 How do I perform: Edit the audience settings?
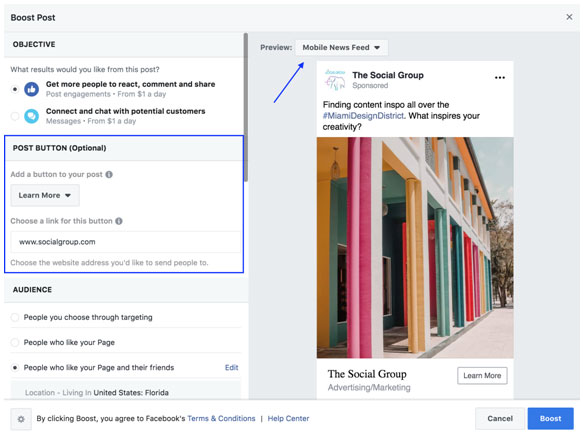(231, 368)
